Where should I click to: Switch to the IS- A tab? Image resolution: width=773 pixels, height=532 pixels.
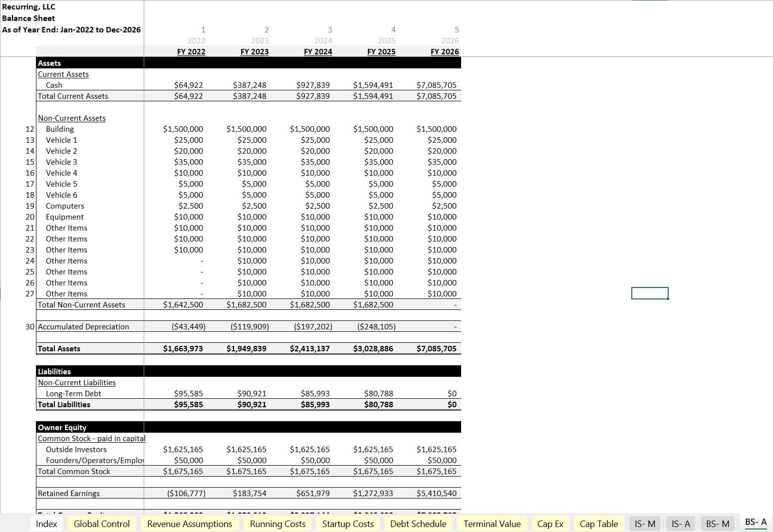[681, 524]
